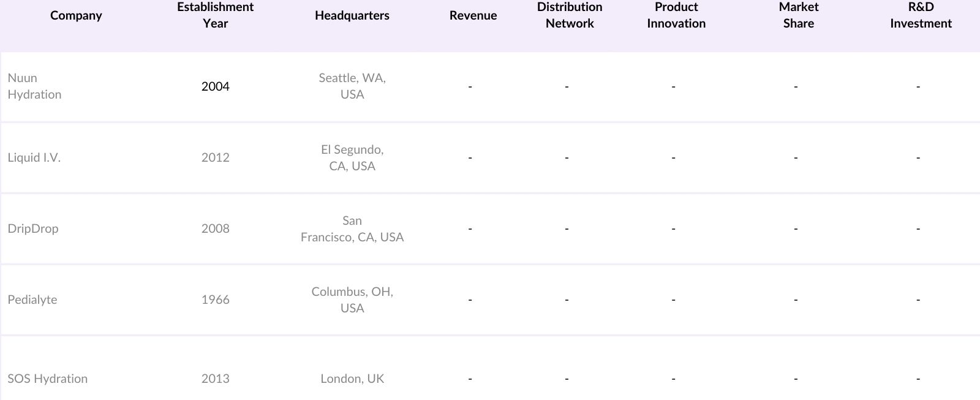Click the Product Innovation column header
Screen dimensions: 980x400
(x=676, y=15)
